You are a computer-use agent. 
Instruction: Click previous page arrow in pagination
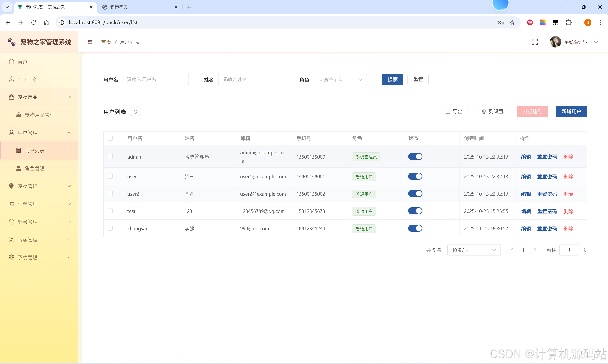click(512, 250)
